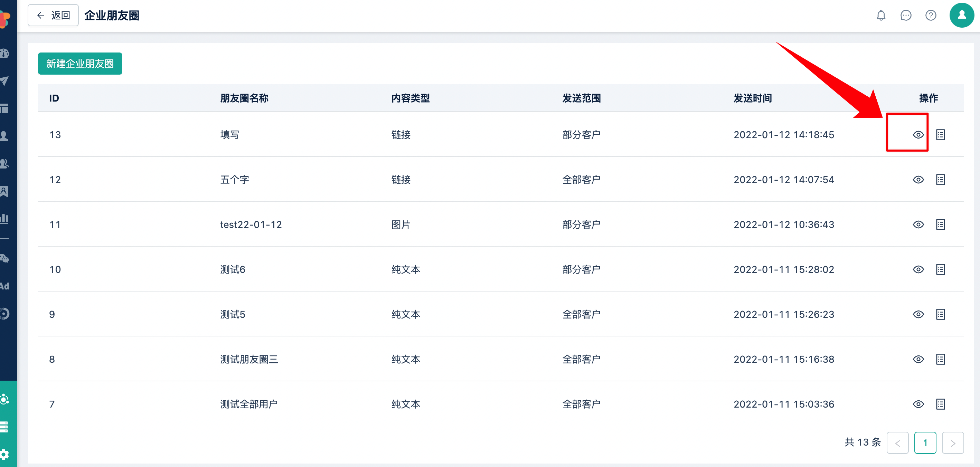Preview 测试6 using its eye icon
This screenshot has height=467, width=980.
pyautogui.click(x=918, y=269)
